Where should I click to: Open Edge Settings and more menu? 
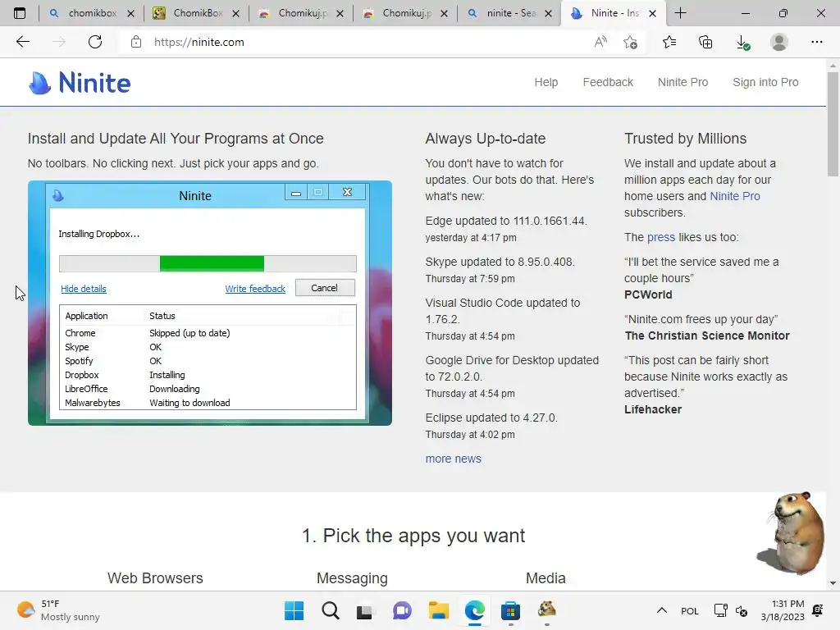816,42
